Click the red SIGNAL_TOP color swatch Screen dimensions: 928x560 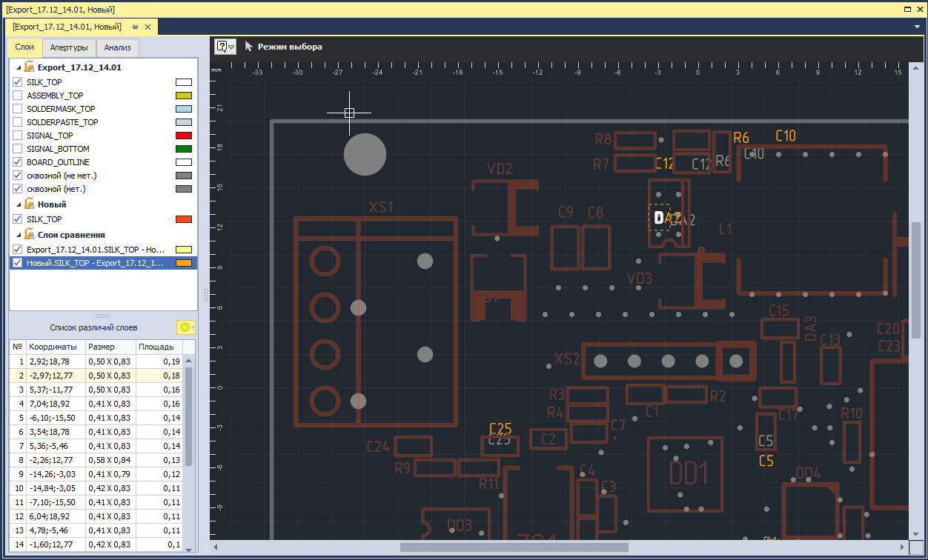(184, 136)
